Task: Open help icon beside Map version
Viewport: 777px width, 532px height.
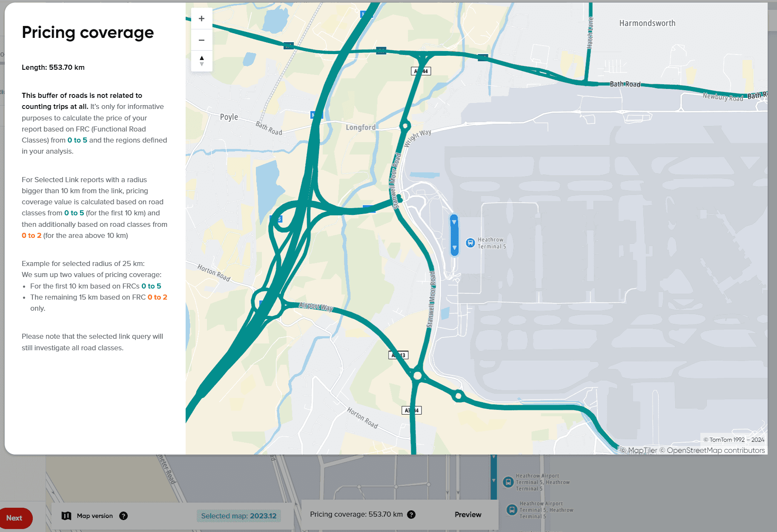Action: (x=123, y=516)
